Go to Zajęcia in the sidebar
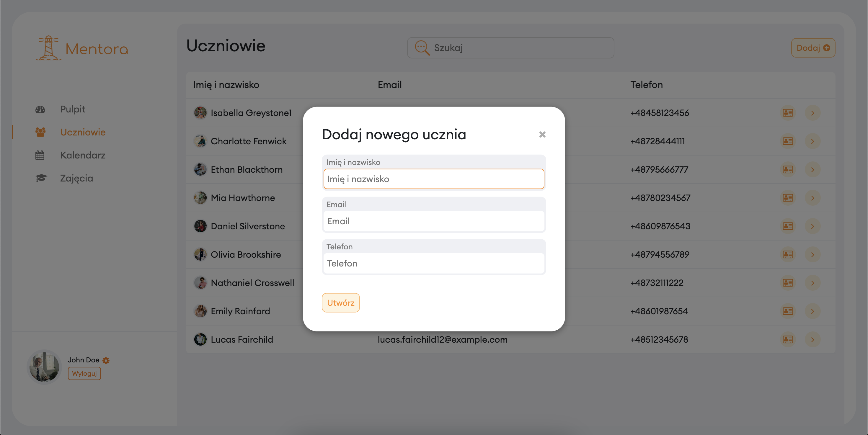This screenshot has height=435, width=868. [76, 178]
